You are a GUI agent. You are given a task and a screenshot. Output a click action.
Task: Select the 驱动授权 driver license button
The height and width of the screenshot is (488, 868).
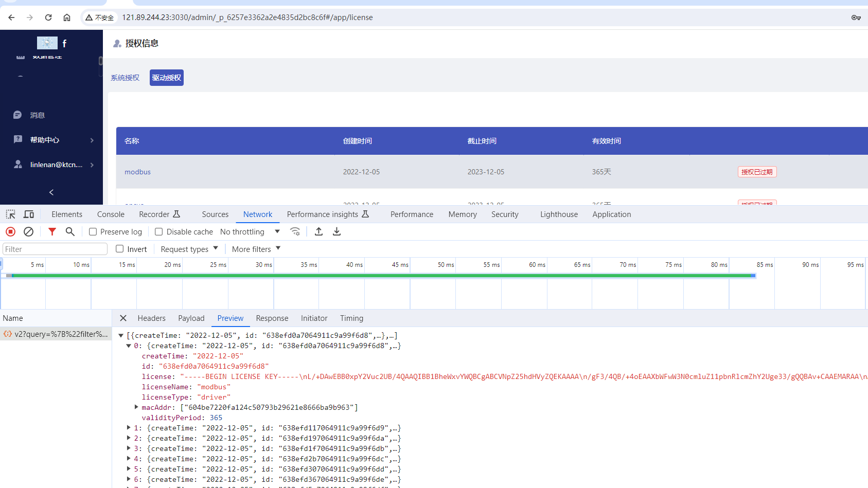pos(167,78)
